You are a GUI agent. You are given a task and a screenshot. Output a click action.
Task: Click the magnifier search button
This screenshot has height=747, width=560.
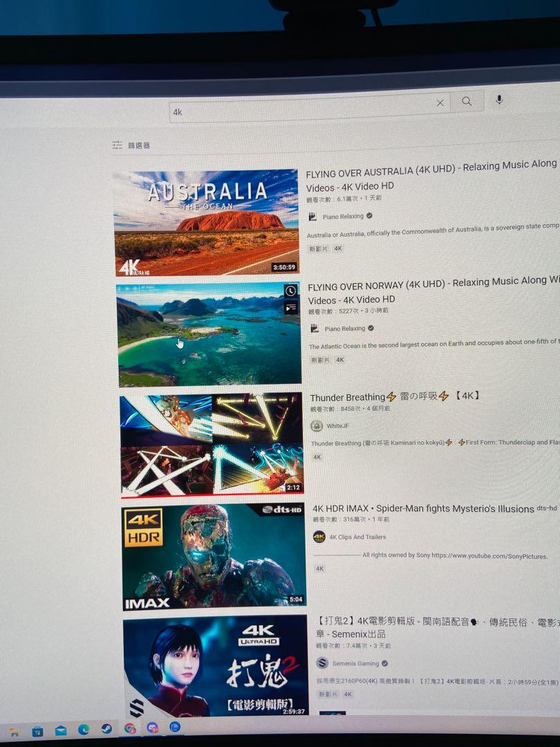click(467, 101)
